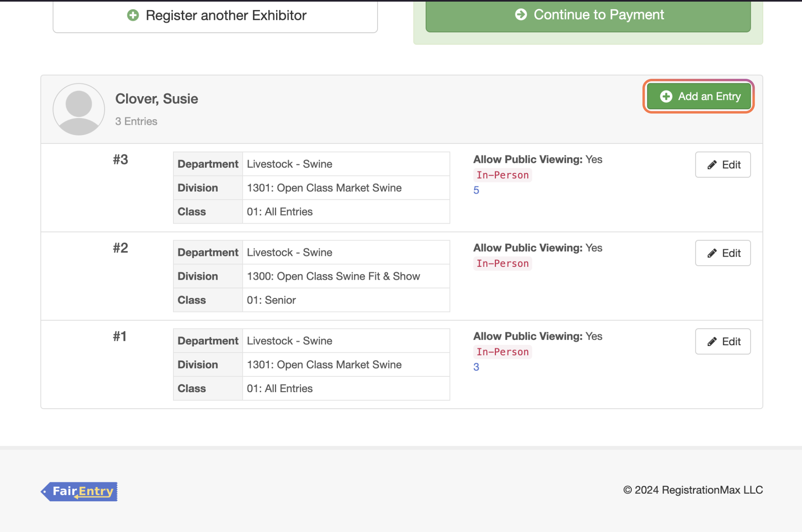Click the FairEntry logo in footer
The height and width of the screenshot is (532, 802).
point(79,492)
